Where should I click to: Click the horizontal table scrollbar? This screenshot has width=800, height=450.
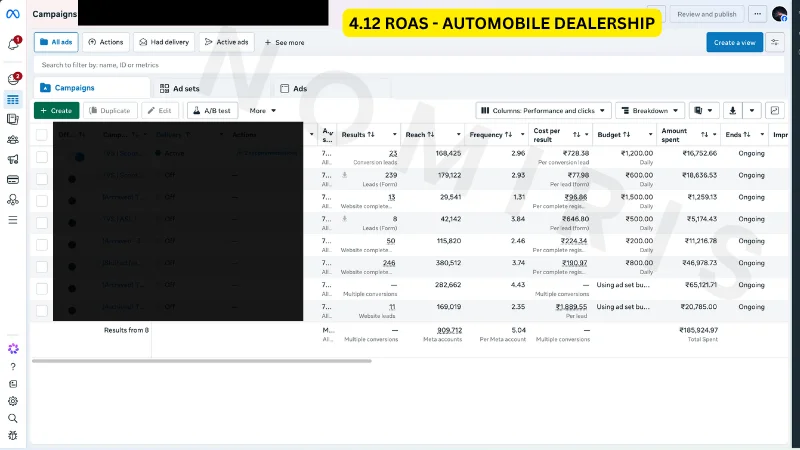point(202,361)
